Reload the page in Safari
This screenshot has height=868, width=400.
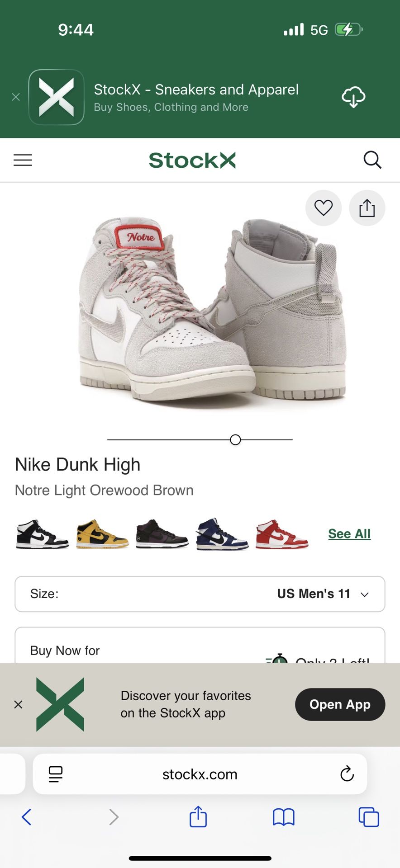pos(347,774)
